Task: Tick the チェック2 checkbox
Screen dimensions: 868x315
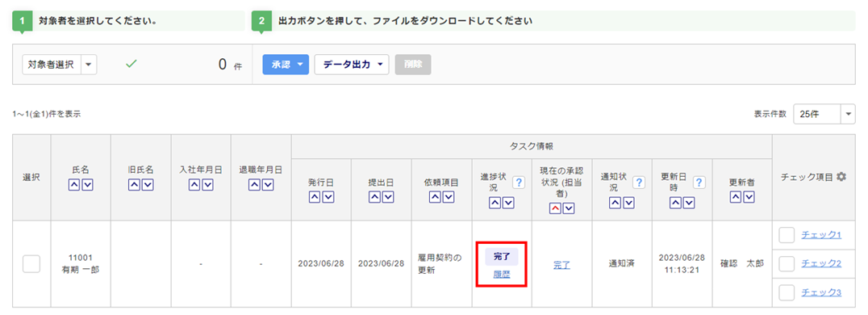Action: pos(787,264)
